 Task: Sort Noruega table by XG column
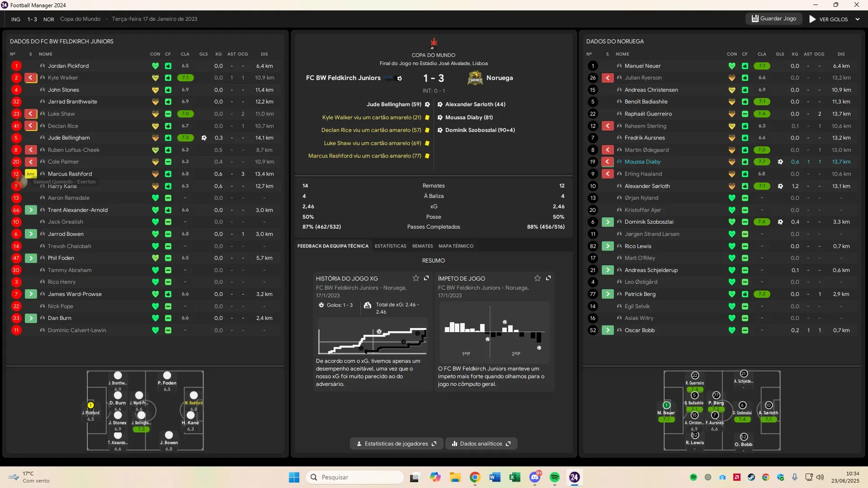pos(795,54)
